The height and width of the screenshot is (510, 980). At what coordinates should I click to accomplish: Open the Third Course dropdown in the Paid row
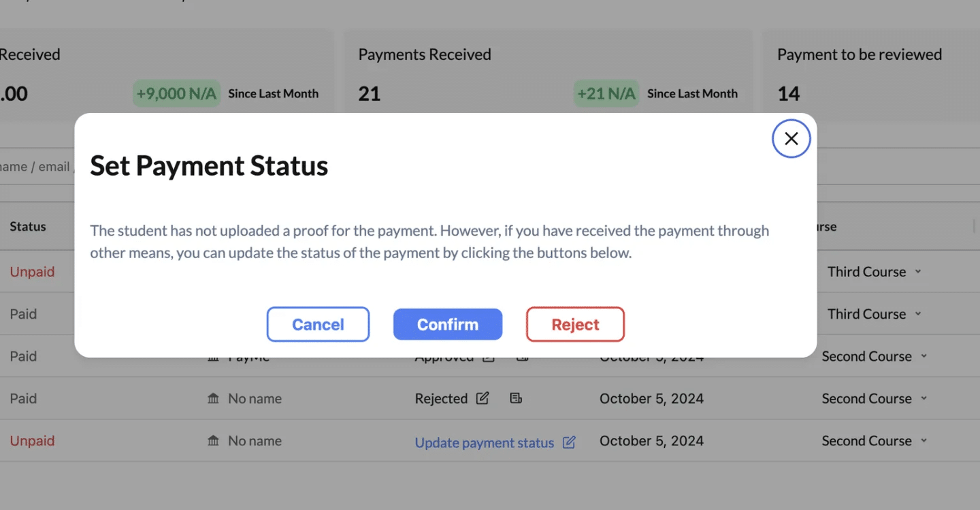point(875,314)
